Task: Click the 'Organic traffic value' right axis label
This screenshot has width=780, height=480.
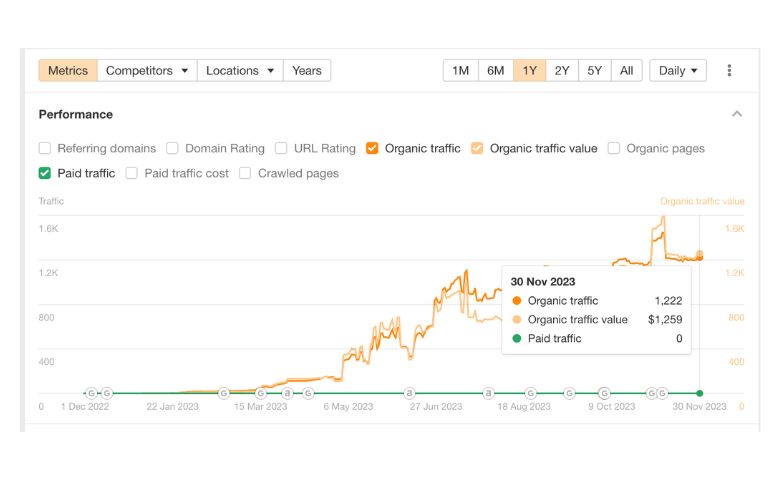Action: pyautogui.click(x=702, y=201)
